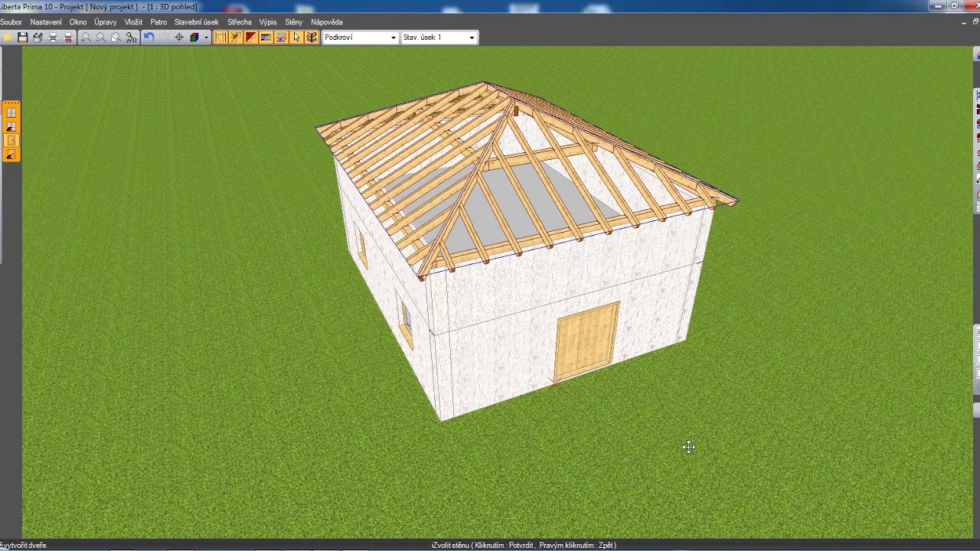
Task: Open the Stěny menu
Action: pyautogui.click(x=294, y=22)
